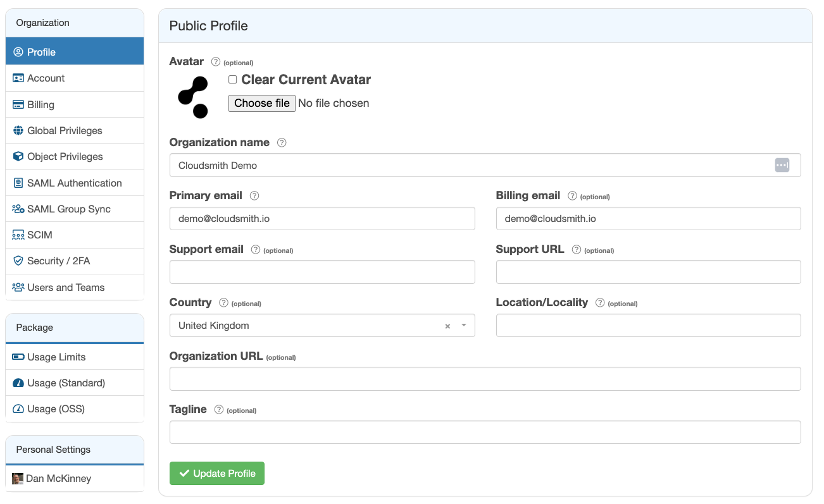Click the Object Privileges cube icon
The image size is (824, 504).
pyautogui.click(x=18, y=157)
